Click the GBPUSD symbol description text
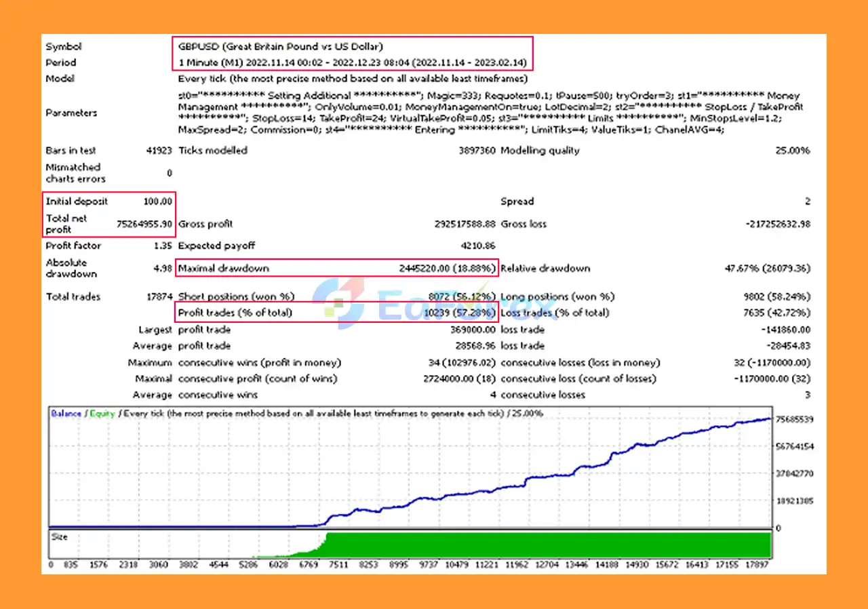The width and height of the screenshot is (868, 609). point(280,47)
